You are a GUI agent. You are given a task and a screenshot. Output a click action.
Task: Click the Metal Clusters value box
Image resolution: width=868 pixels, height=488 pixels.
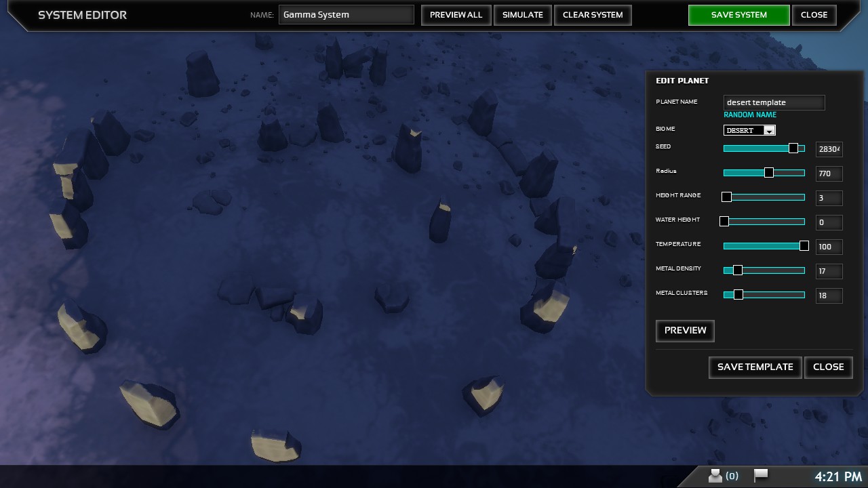pyautogui.click(x=829, y=296)
